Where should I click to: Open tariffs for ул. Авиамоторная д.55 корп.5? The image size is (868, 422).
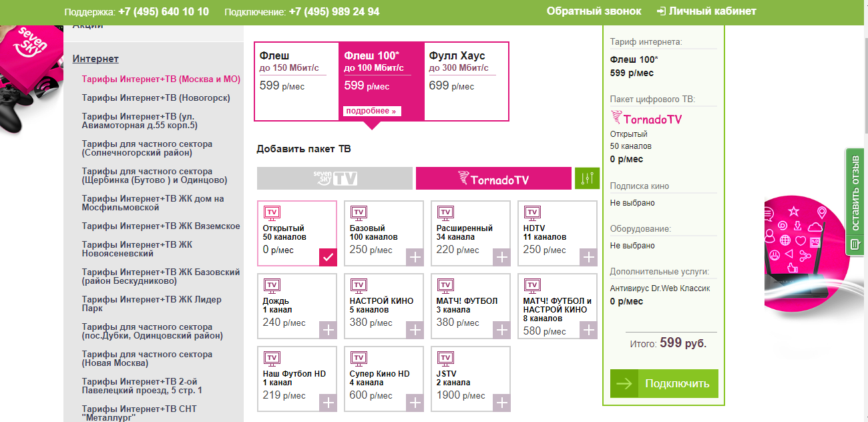pos(141,121)
